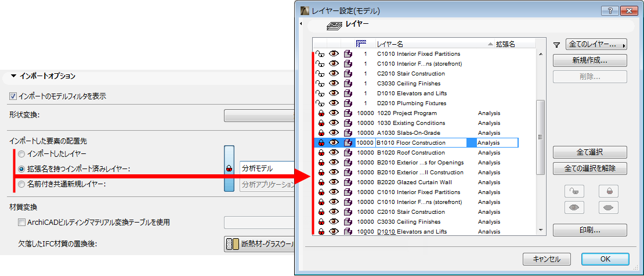Select the D2010 Plumbing Fixtures layer name

(411, 103)
